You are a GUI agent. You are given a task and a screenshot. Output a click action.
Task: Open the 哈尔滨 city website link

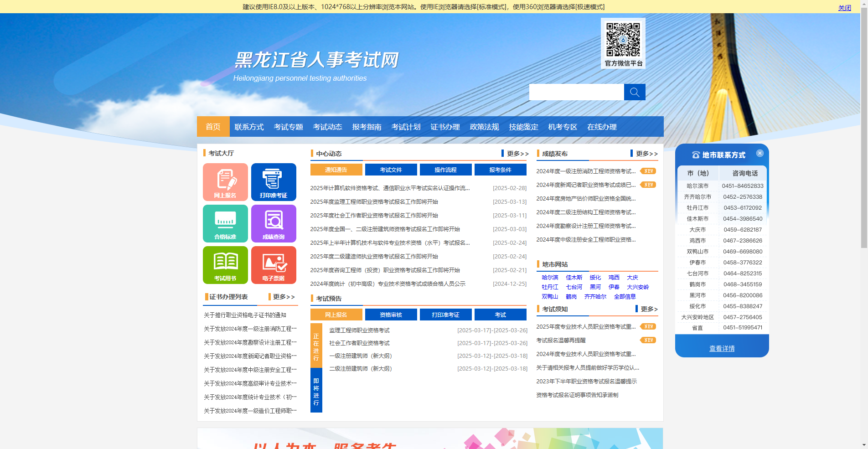pyautogui.click(x=549, y=277)
